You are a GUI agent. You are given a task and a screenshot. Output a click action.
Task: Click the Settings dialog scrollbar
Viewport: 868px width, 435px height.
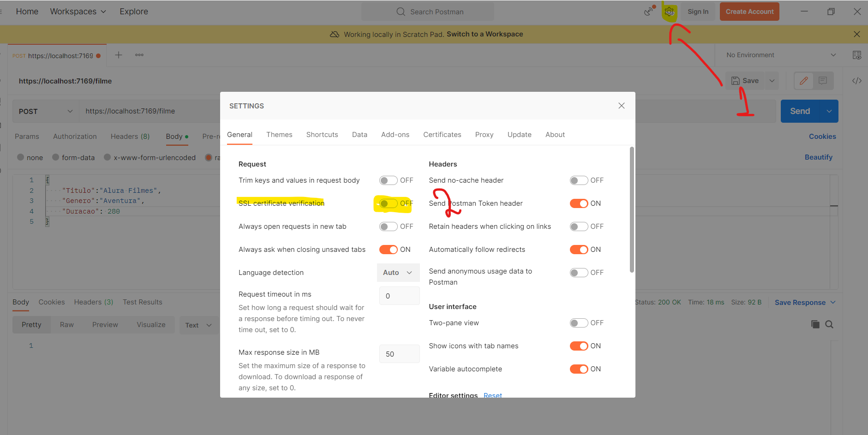click(632, 210)
